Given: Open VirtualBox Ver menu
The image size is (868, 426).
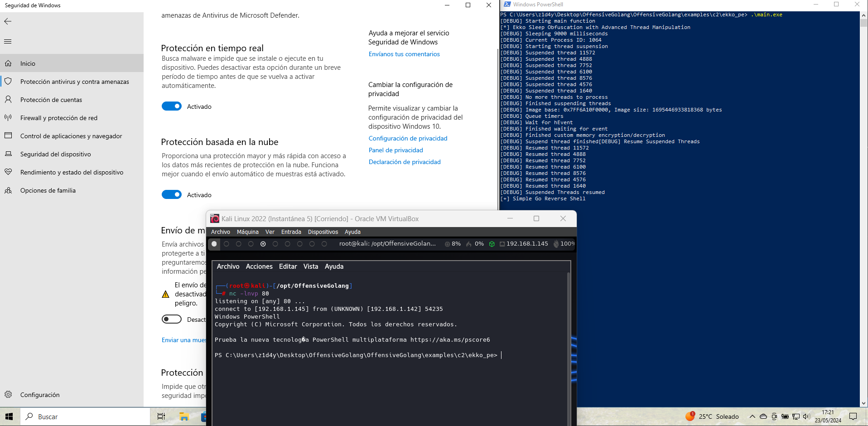Looking at the screenshot, I should click(x=270, y=232).
